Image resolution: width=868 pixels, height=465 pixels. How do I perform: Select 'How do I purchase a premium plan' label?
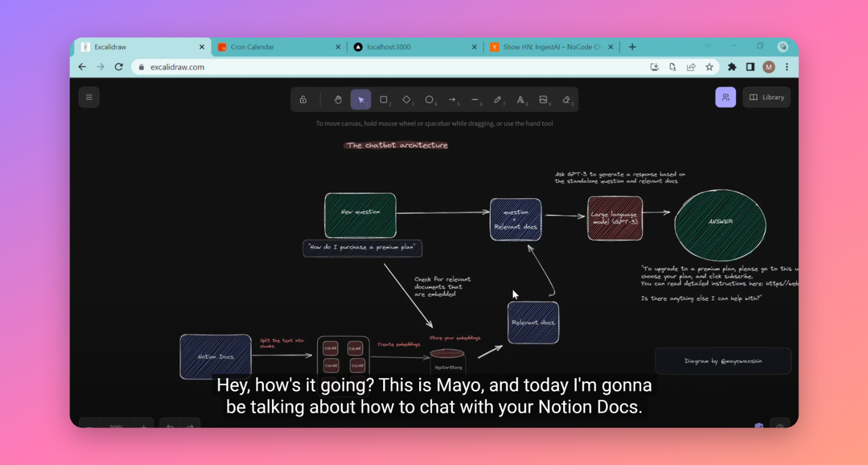tap(362, 248)
